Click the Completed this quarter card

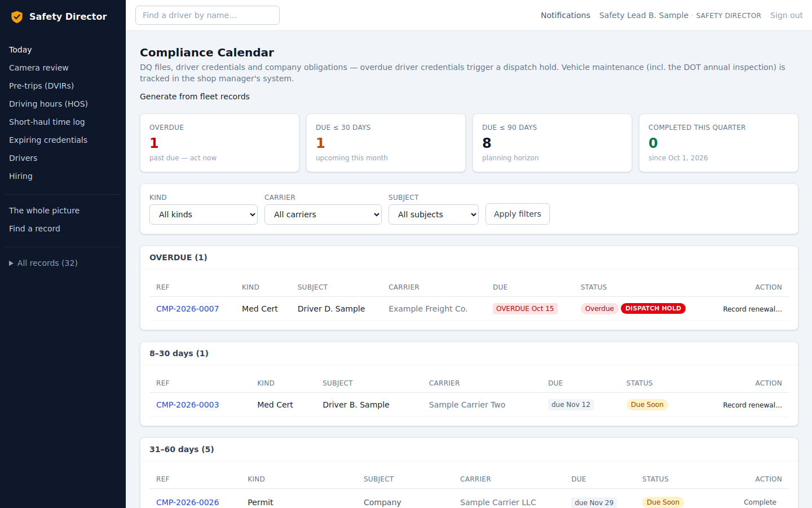click(718, 143)
